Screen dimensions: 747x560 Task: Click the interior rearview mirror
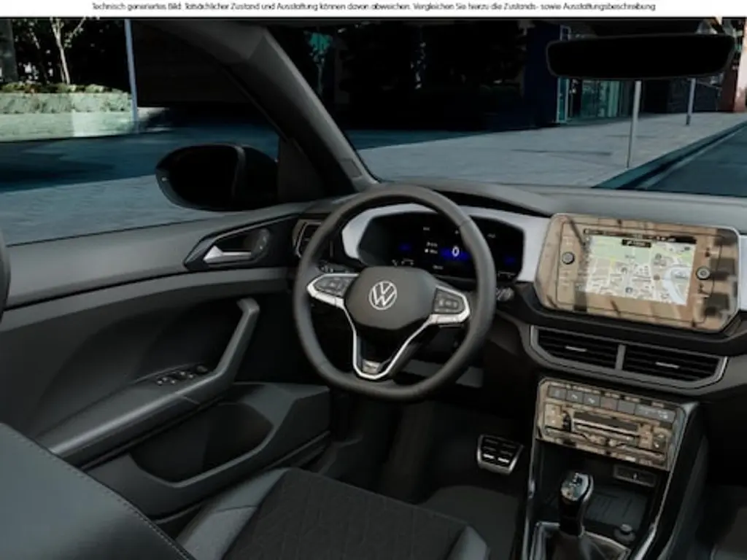(639, 56)
